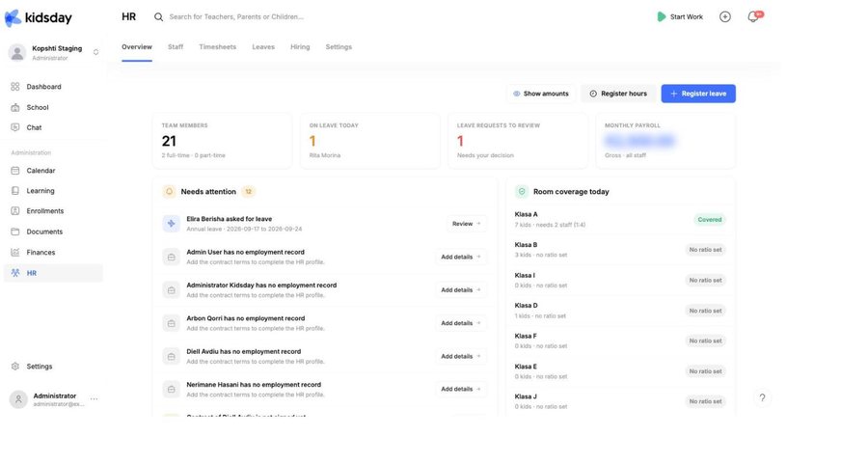Open the Leave Requests To Review card

(518, 141)
